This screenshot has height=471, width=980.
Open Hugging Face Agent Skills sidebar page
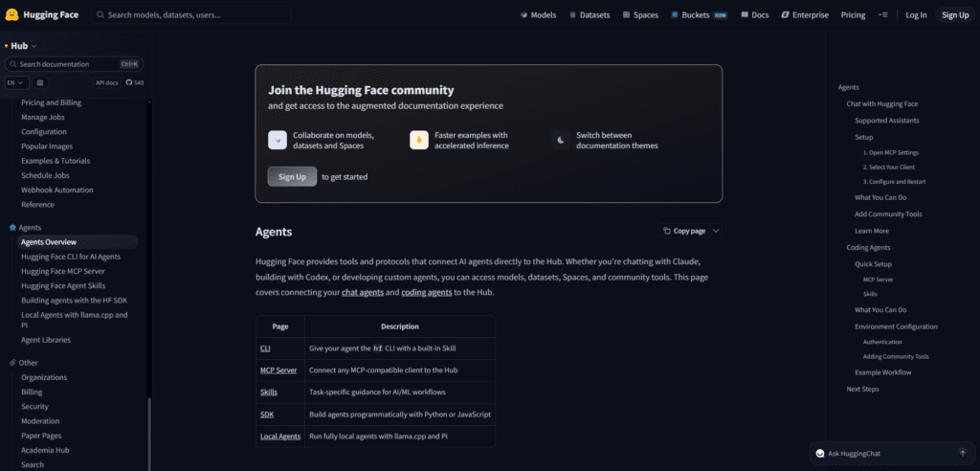[63, 286]
